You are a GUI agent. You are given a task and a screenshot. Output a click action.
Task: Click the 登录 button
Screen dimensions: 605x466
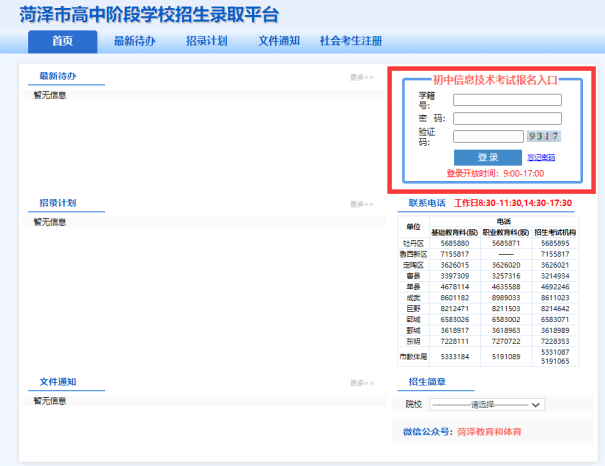pyautogui.click(x=488, y=157)
